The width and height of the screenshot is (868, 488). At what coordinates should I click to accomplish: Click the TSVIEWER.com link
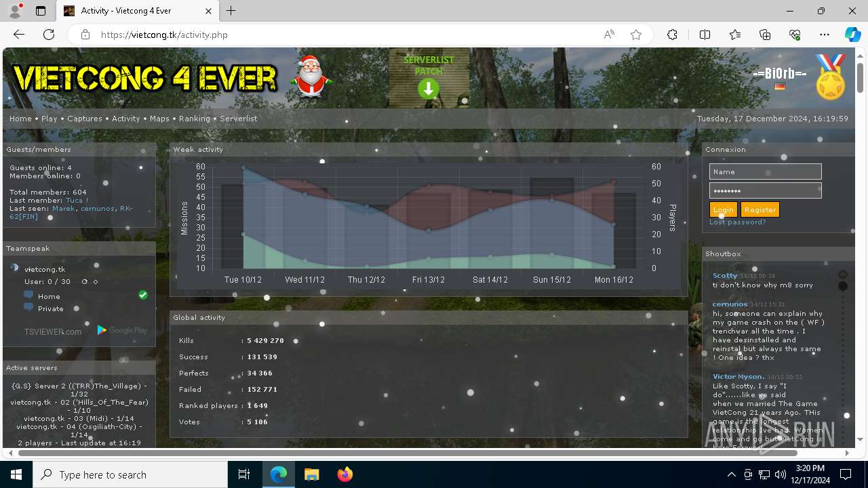53,331
